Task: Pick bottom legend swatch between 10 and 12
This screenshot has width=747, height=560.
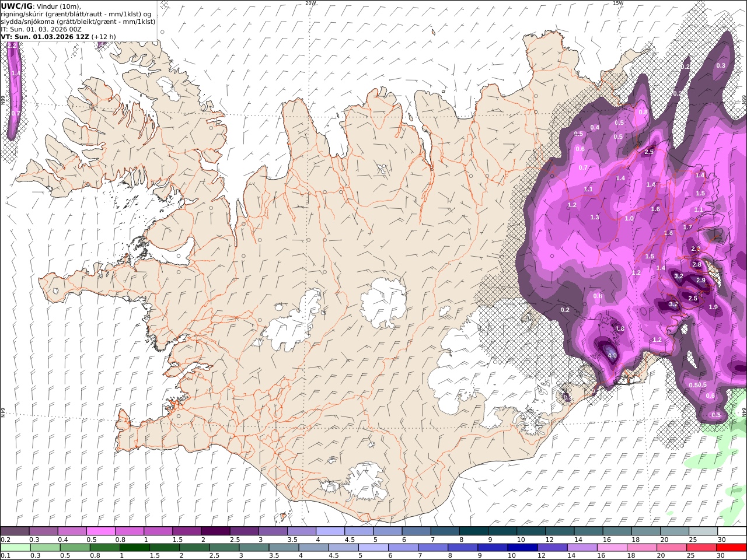Action: tap(524, 548)
